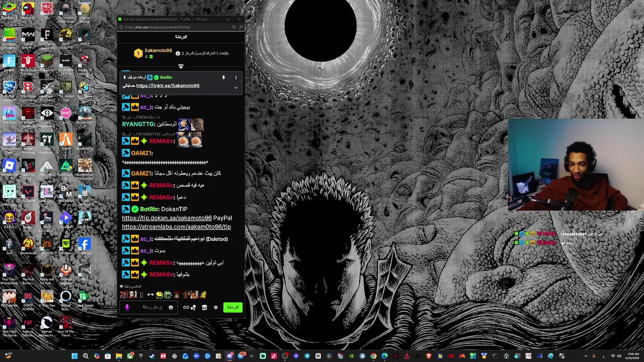644x362 pixels.
Task: Click username RYANGTTG in chat
Action: (x=138, y=124)
